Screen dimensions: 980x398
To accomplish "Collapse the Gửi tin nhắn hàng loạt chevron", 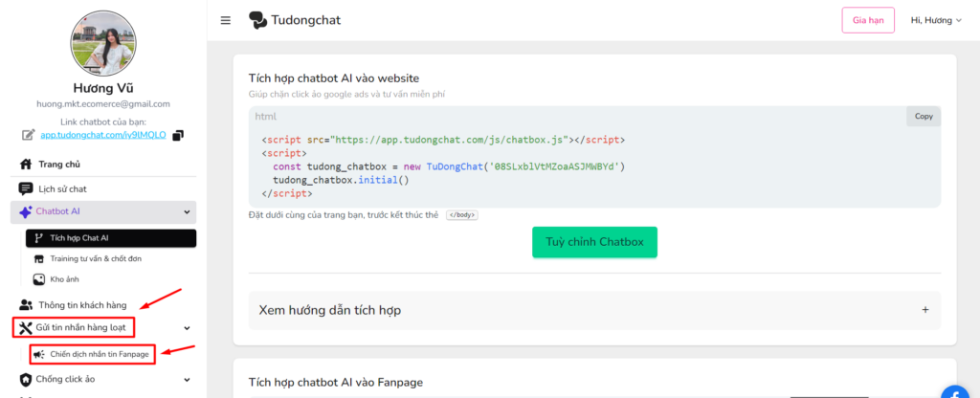I will click(187, 328).
